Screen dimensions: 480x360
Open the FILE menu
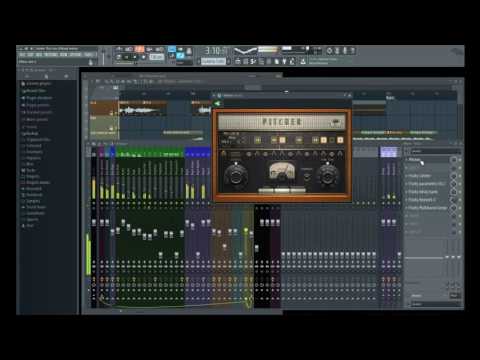22,55
